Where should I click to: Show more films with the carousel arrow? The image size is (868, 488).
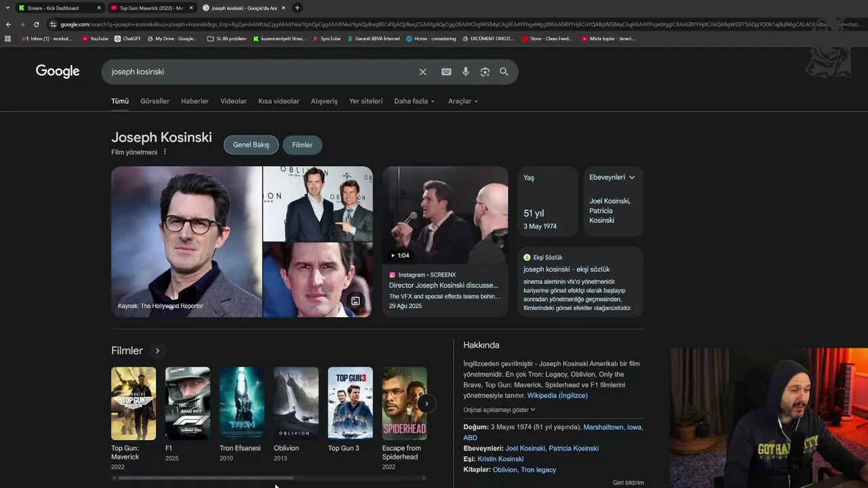click(x=427, y=403)
